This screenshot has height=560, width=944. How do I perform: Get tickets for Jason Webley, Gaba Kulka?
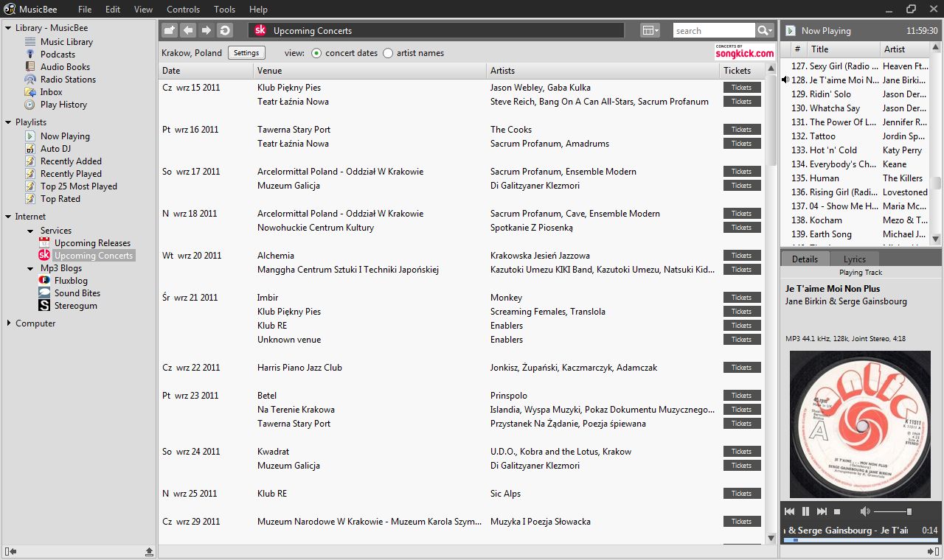click(742, 88)
